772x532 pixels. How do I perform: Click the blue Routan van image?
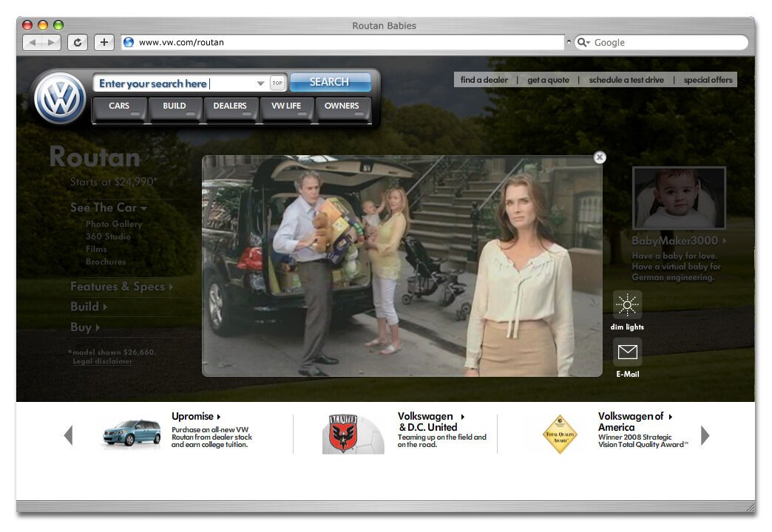pyautogui.click(x=132, y=433)
